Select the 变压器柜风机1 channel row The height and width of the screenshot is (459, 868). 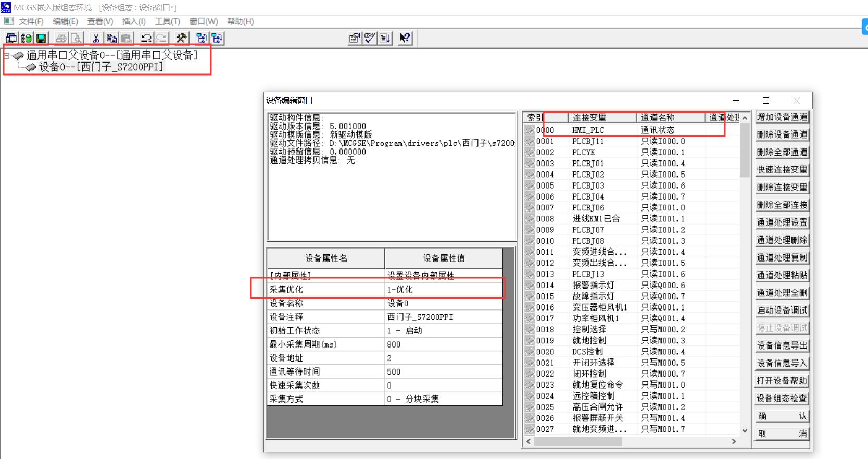coord(631,307)
